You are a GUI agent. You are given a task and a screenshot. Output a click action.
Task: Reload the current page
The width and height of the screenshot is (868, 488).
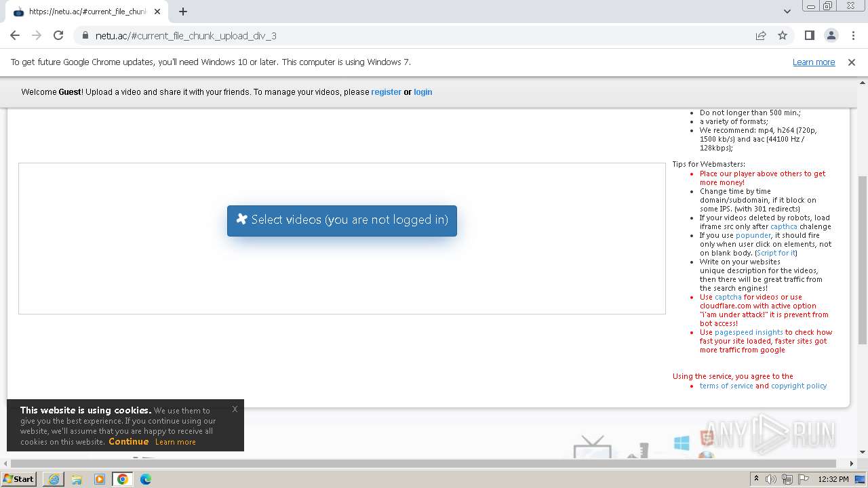point(58,35)
